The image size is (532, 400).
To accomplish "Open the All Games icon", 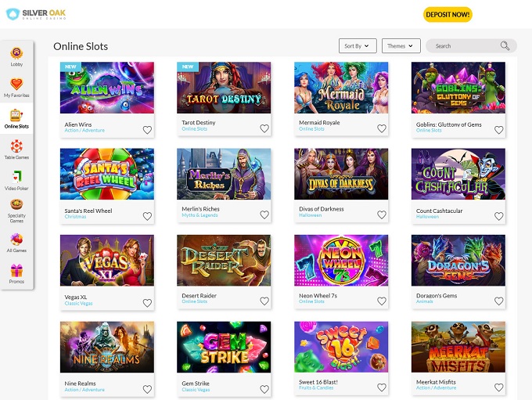I will pyautogui.click(x=16, y=239).
